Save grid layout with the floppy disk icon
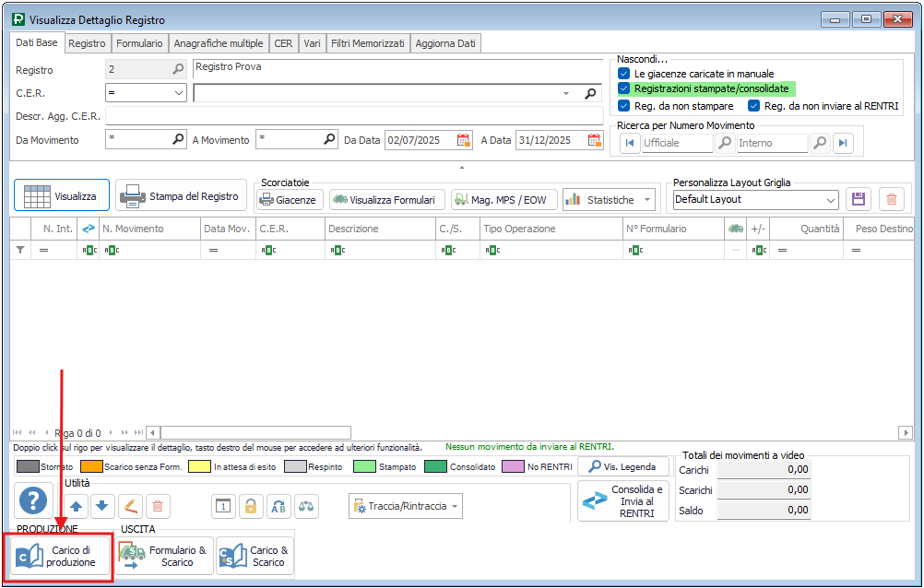924x588 pixels. coord(859,199)
